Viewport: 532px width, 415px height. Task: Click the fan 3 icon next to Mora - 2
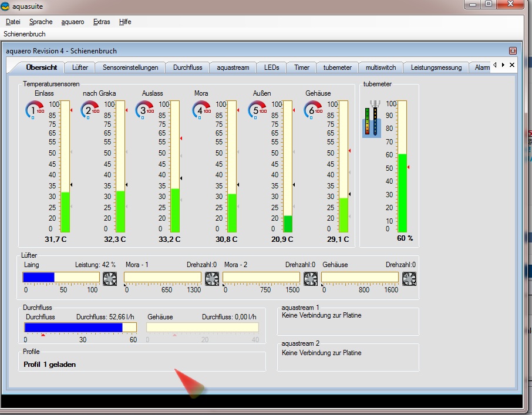click(311, 279)
